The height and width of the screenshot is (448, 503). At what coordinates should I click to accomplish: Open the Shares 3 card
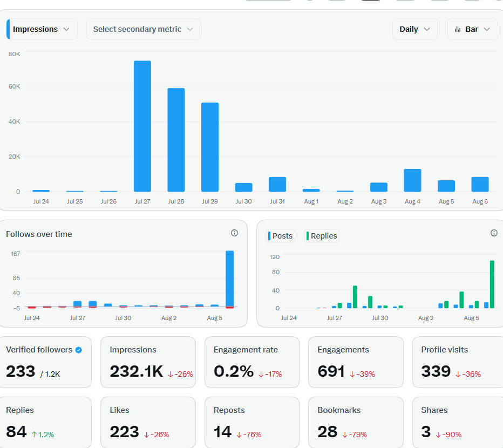point(458,422)
